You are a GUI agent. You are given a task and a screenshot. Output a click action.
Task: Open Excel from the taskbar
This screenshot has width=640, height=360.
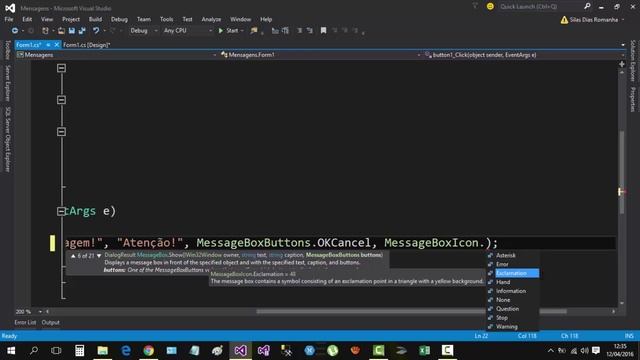coord(424,350)
